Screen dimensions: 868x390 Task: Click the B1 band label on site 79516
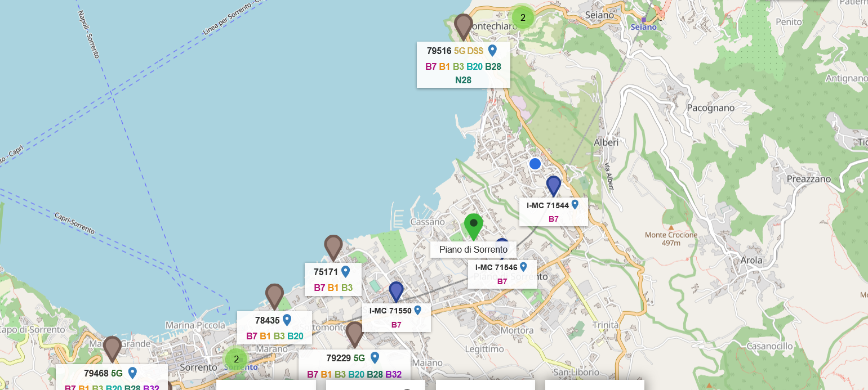tap(444, 66)
